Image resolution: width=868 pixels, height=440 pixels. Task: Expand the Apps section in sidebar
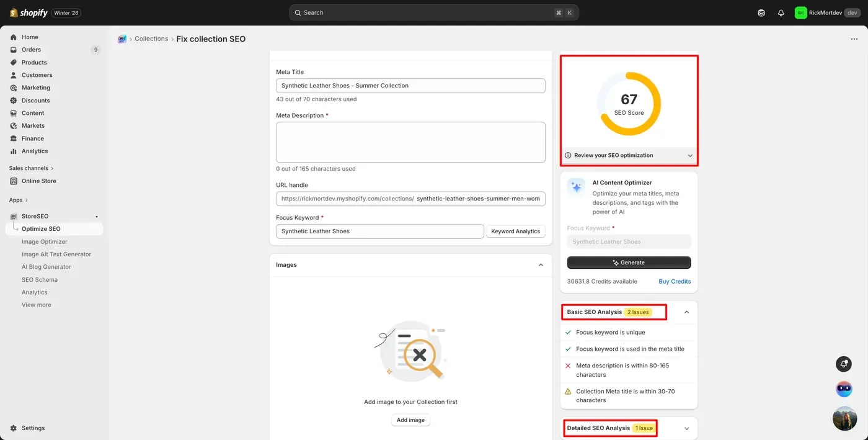(x=19, y=200)
